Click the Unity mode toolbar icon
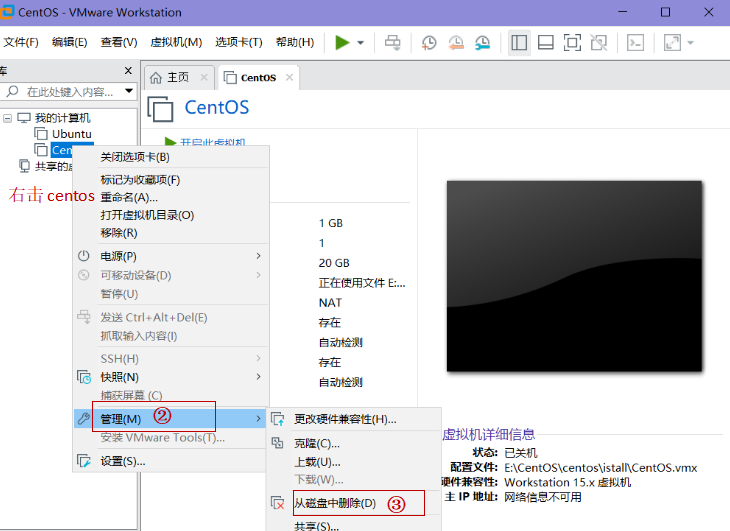 tap(599, 42)
